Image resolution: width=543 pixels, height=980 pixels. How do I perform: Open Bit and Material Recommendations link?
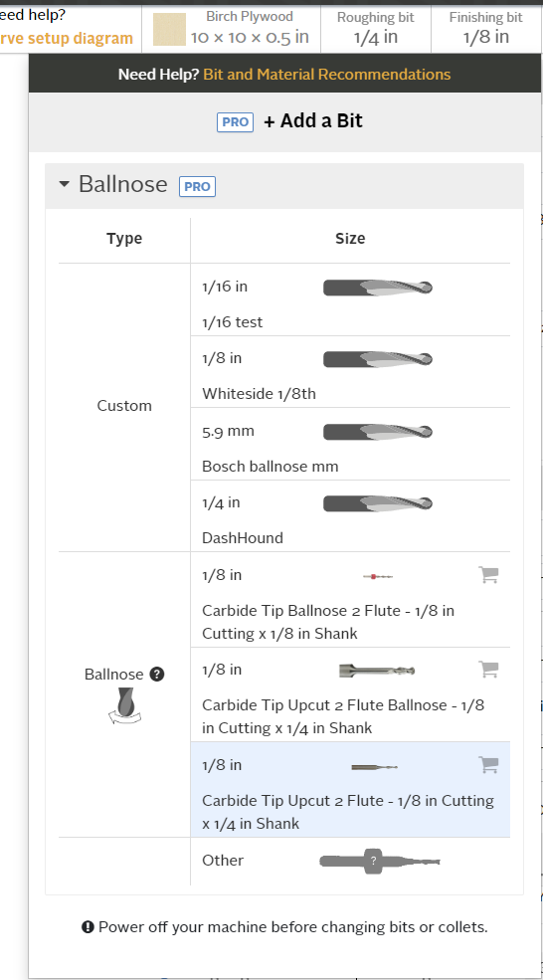327,75
